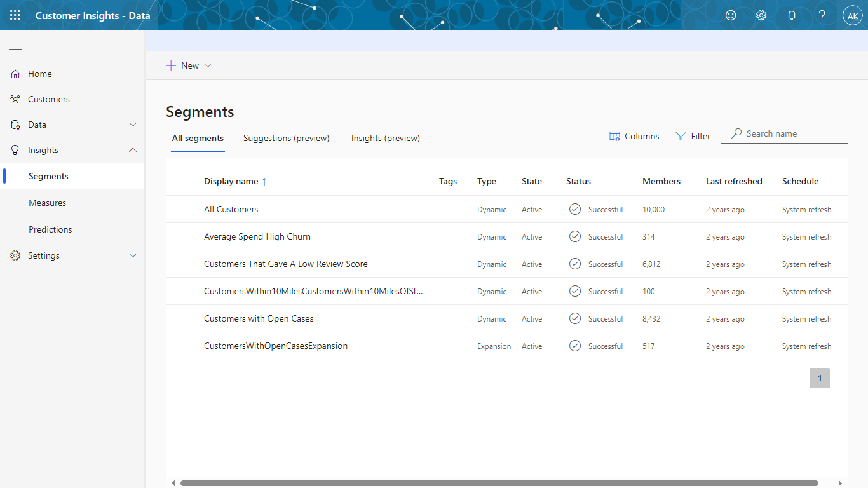Click the Home icon in sidebar
868x488 pixels.
16,74
